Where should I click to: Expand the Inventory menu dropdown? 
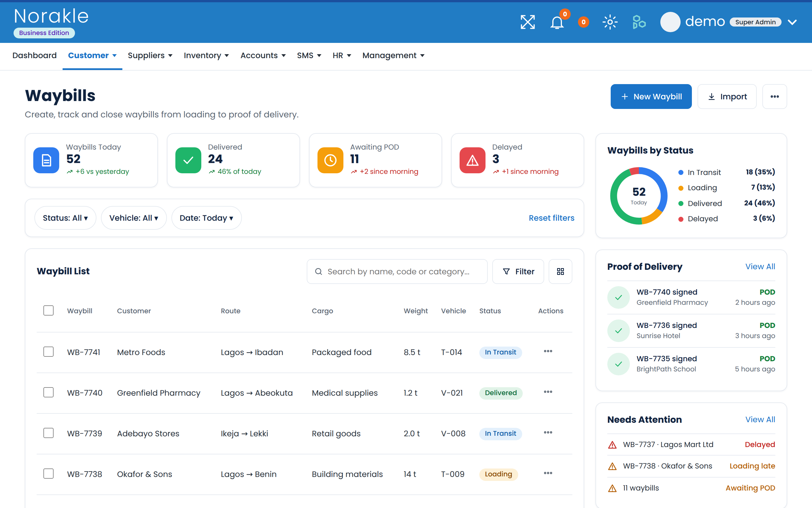206,55
